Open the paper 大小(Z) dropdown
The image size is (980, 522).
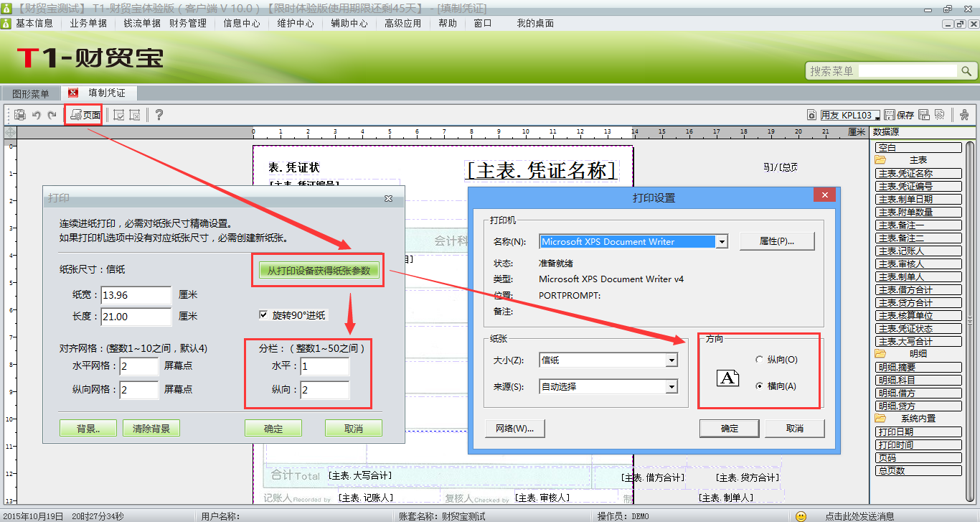(x=672, y=360)
